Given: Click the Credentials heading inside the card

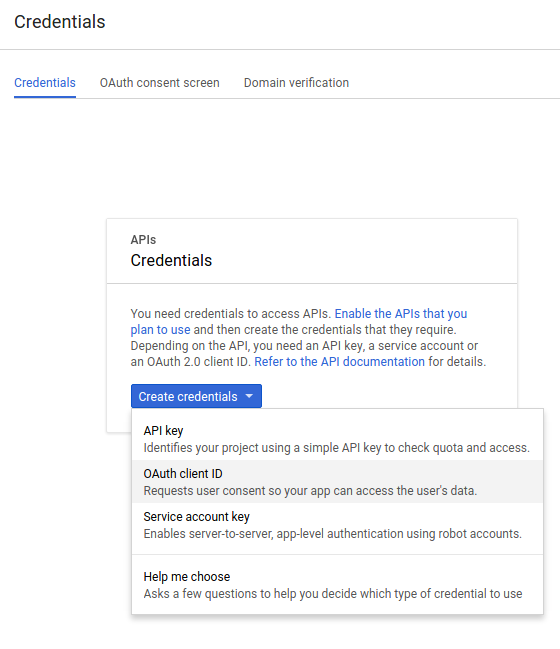Looking at the screenshot, I should click(x=171, y=260).
